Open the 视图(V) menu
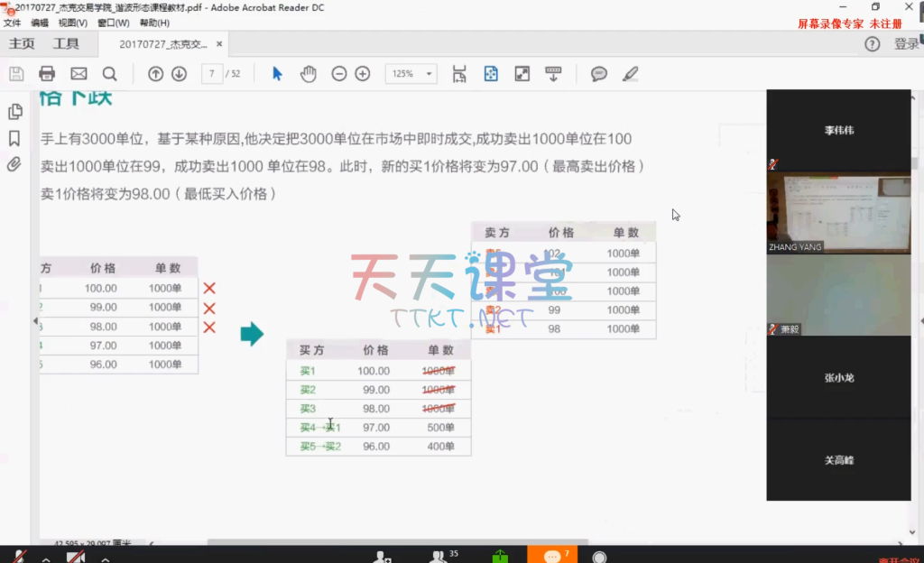Viewport: 924px width, 563px height. pyautogui.click(x=73, y=23)
